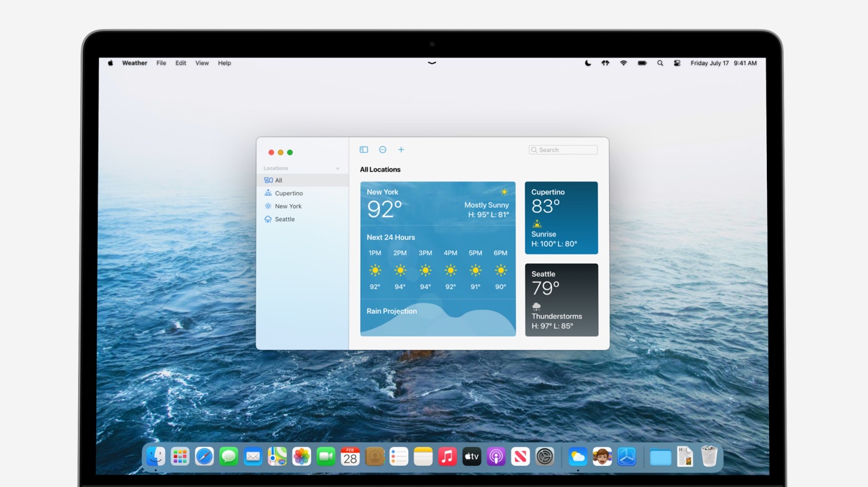Click 'H: 97° L: 85°' on Seattle card
This screenshot has height=487, width=868.
coord(552,326)
